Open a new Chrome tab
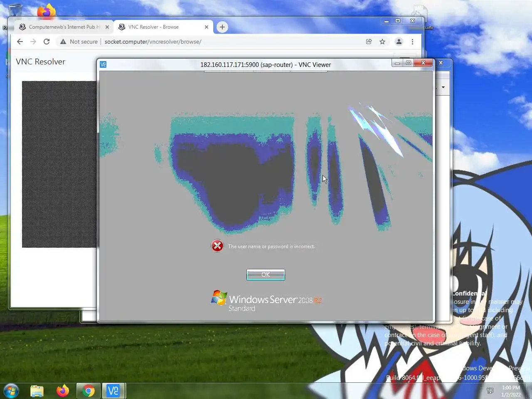 222,27
